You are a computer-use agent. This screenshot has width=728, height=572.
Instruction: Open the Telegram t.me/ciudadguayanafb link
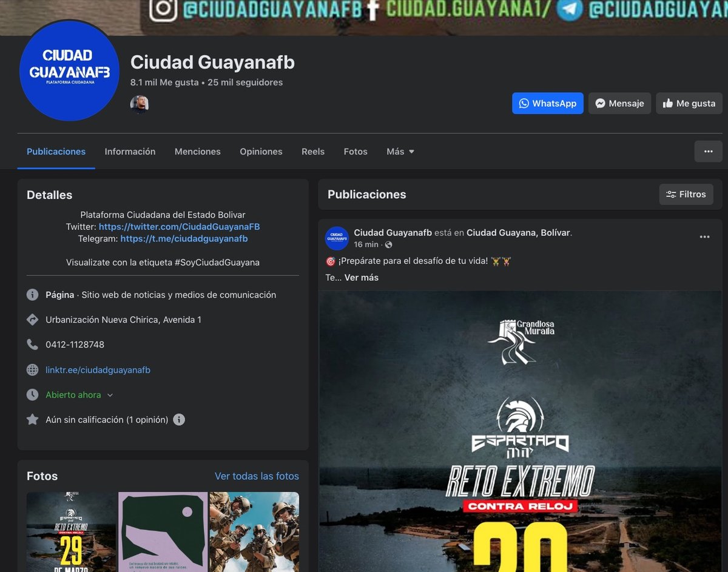(x=184, y=238)
